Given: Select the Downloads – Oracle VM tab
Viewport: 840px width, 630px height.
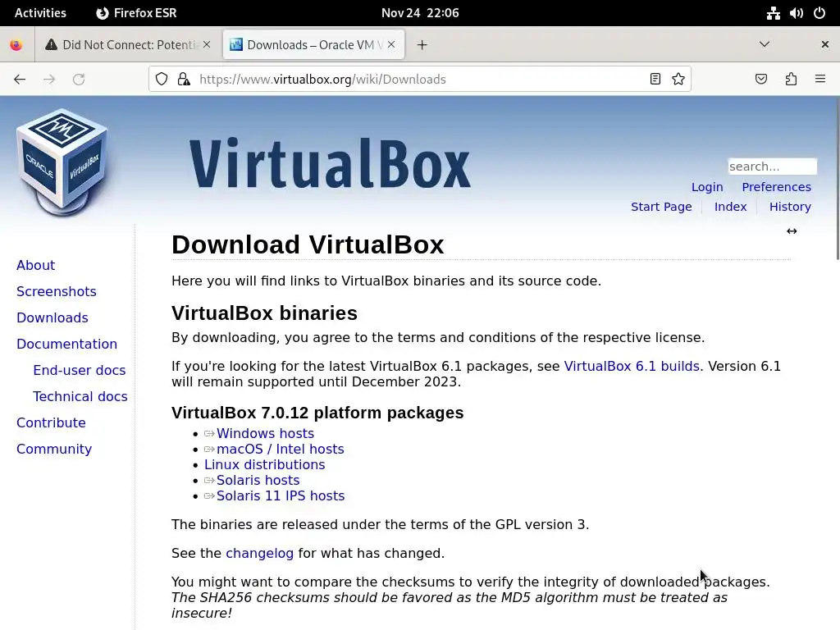Looking at the screenshot, I should pyautogui.click(x=313, y=45).
